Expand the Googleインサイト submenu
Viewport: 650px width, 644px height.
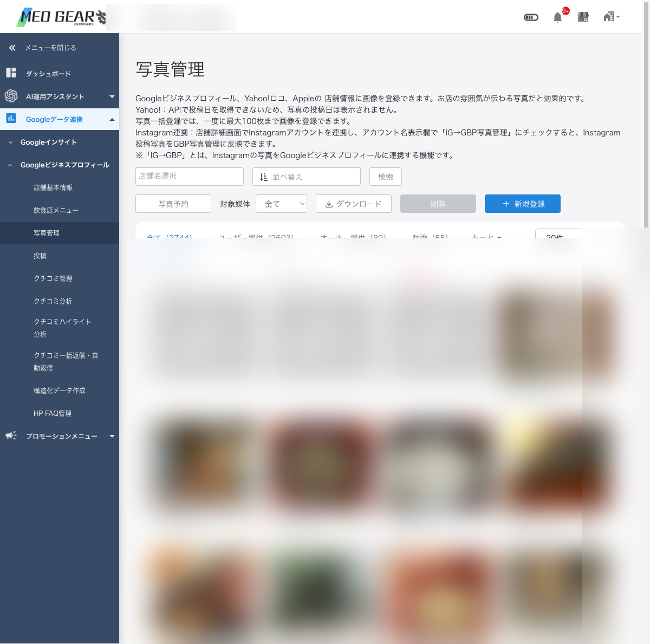tap(10, 142)
